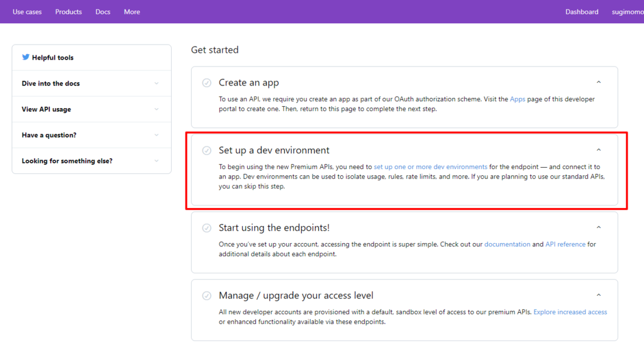The image size is (644, 343).
Task: Collapse the Start using the endpoints chevron
Action: coord(599,227)
